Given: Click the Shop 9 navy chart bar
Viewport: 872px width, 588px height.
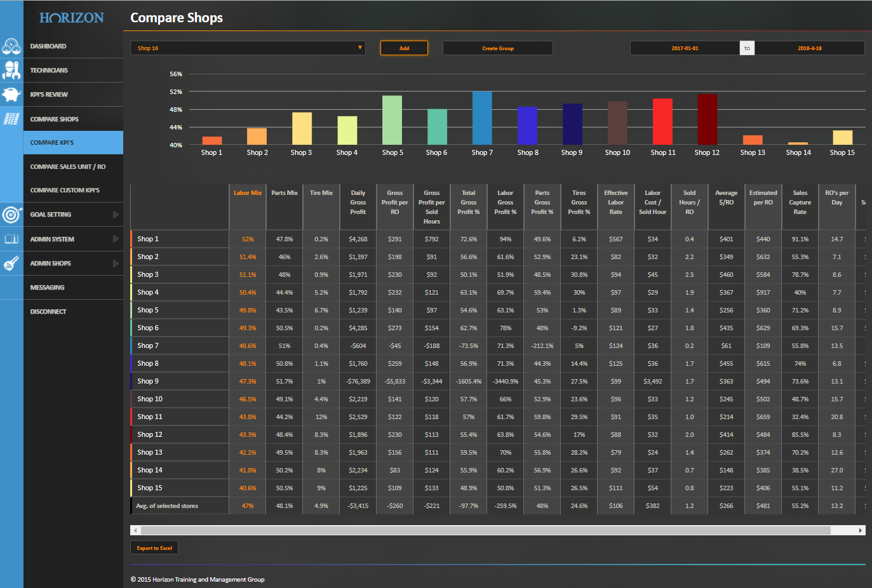Looking at the screenshot, I should [572, 124].
